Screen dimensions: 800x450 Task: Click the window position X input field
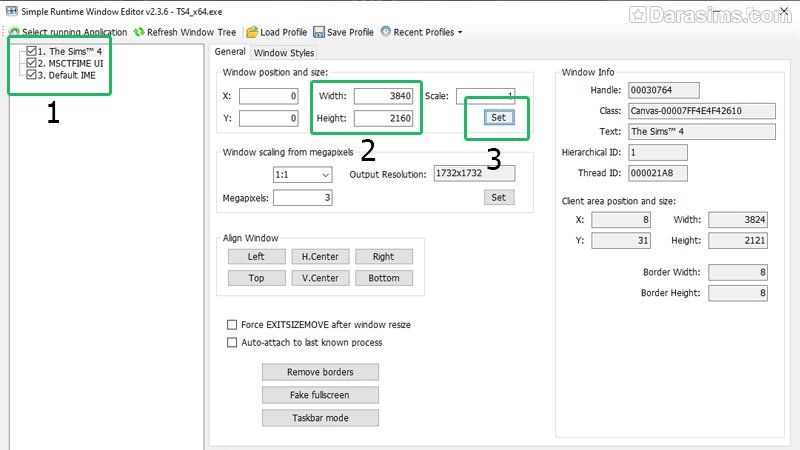268,96
